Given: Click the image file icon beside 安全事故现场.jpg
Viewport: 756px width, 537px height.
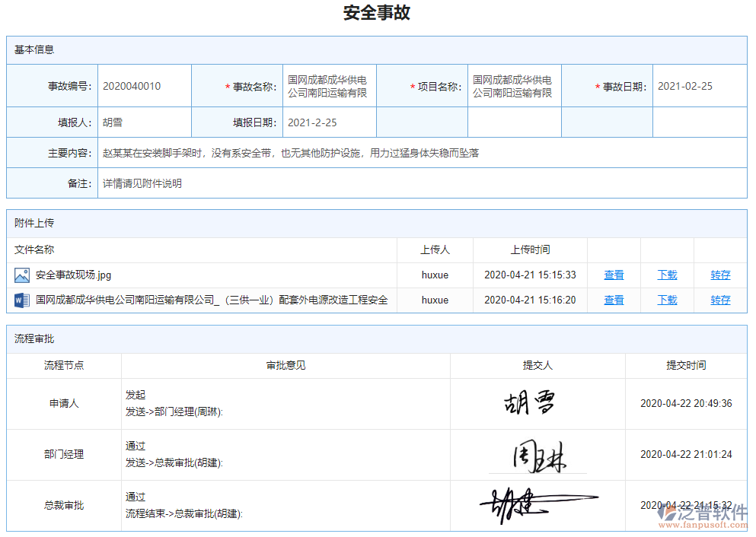Looking at the screenshot, I should (21, 275).
